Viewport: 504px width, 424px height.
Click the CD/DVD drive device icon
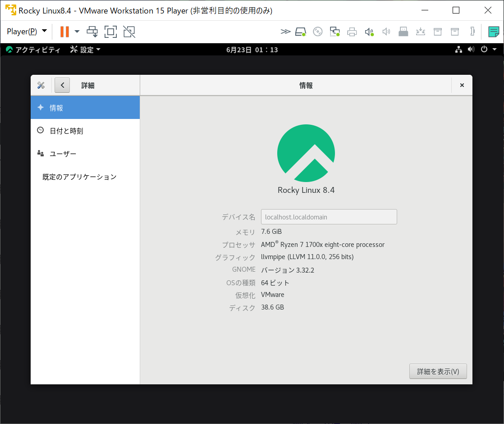[317, 32]
